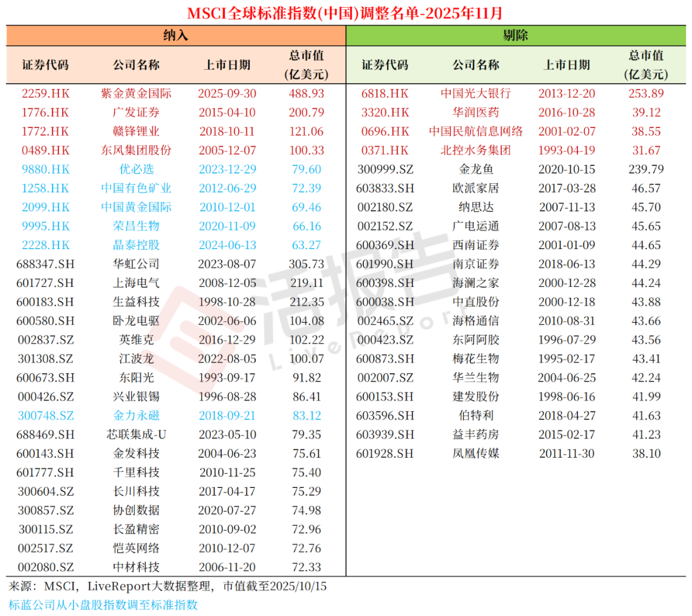This screenshot has width=692, height=616.
Task: Select stock code 6818.HK
Action: pos(384,93)
